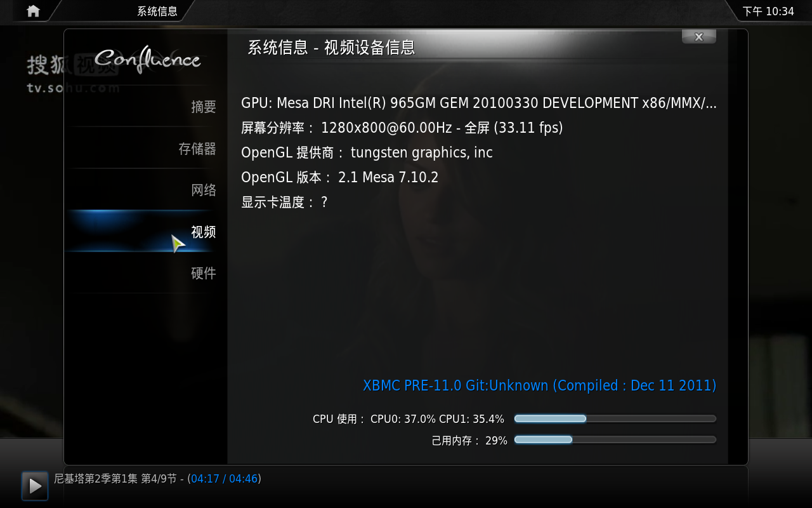Click the 已用内存 memory usage bar
The image size is (812, 508).
(x=615, y=439)
